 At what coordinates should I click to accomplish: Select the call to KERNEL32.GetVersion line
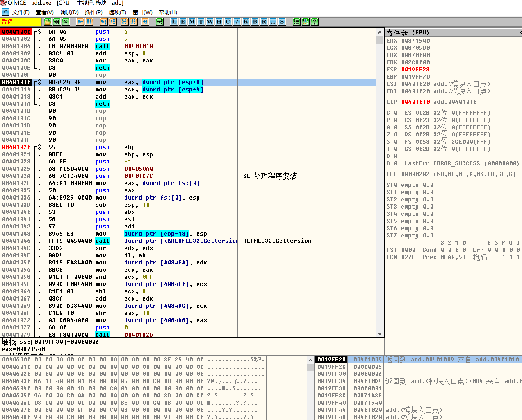coord(188,241)
